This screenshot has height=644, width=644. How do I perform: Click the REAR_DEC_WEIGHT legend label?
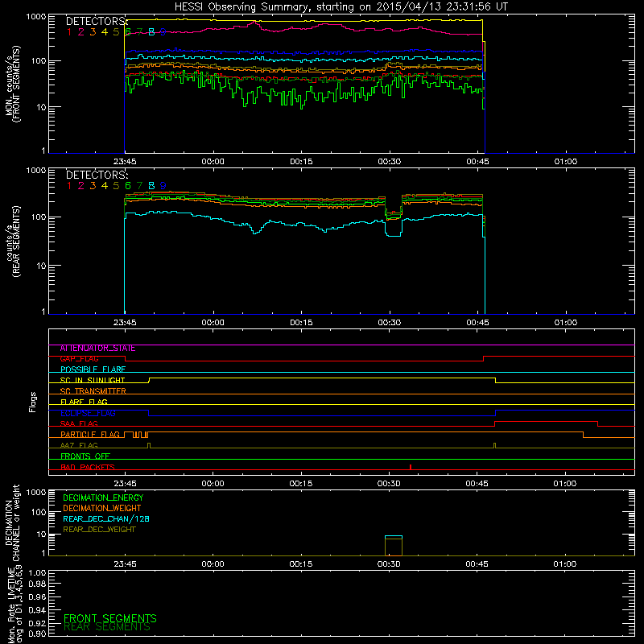point(99,530)
